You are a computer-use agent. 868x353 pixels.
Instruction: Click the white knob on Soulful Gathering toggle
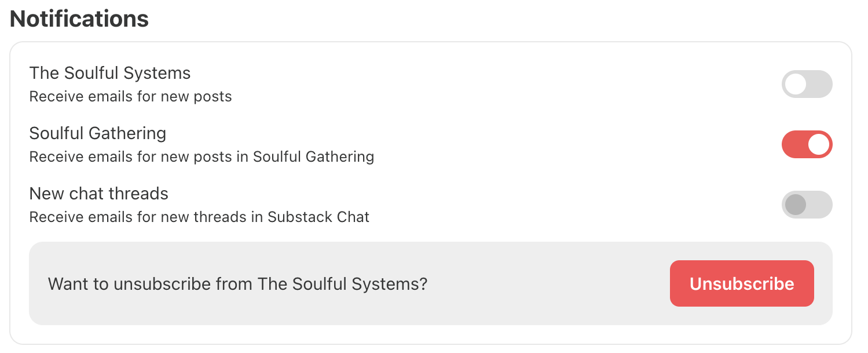pos(819,144)
